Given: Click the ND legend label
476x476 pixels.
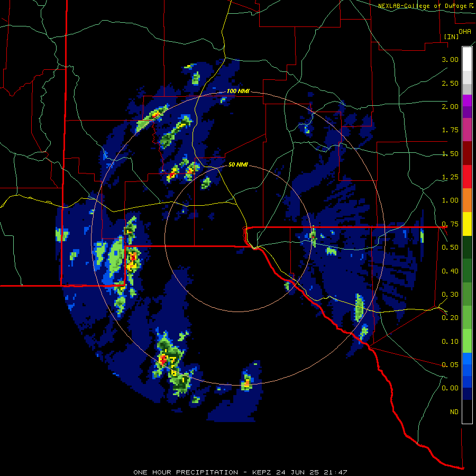Looking at the screenshot, I should [x=454, y=412].
